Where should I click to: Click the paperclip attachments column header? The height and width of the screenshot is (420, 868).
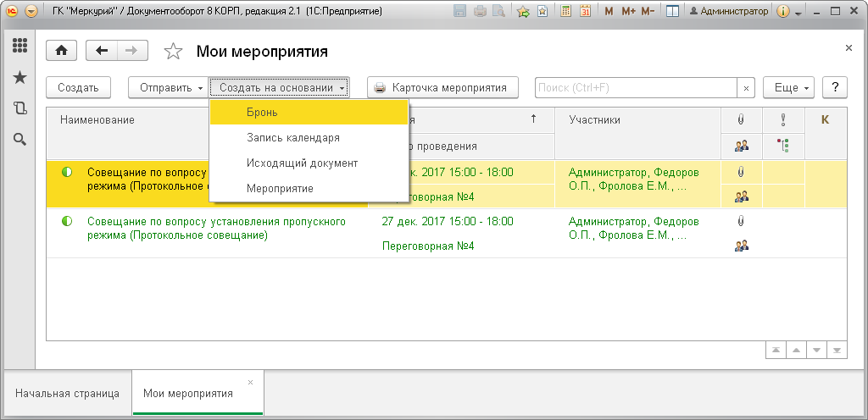(x=741, y=119)
